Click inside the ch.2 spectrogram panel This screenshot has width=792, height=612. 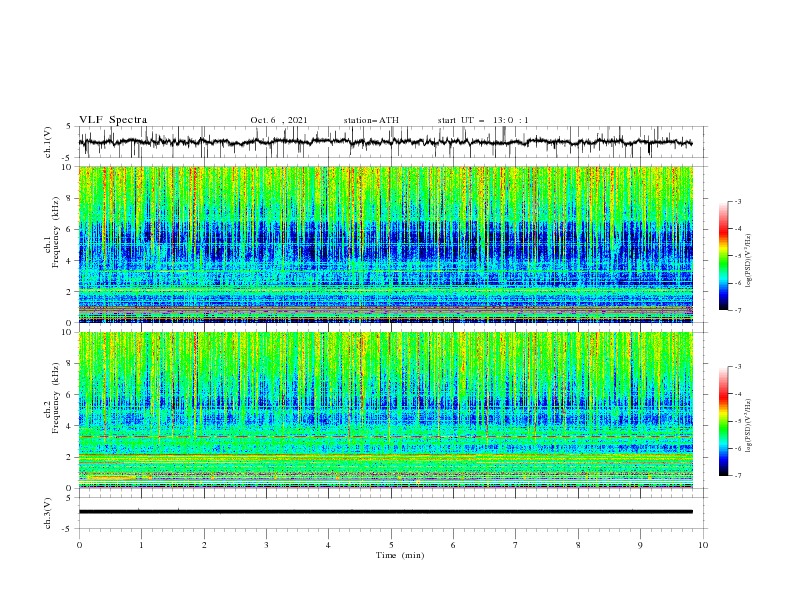coord(385,410)
